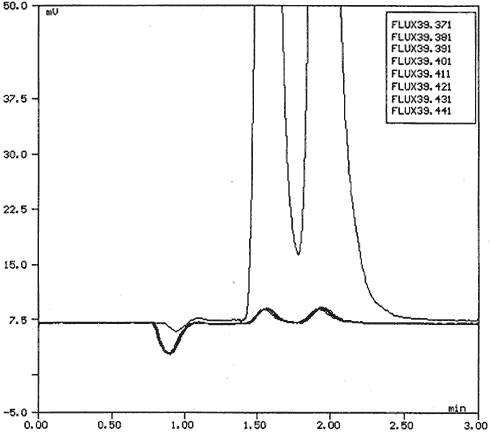The height and width of the screenshot is (432, 490).
Task: Choose FLUX39.431 in the legend box
Action: click(x=421, y=99)
